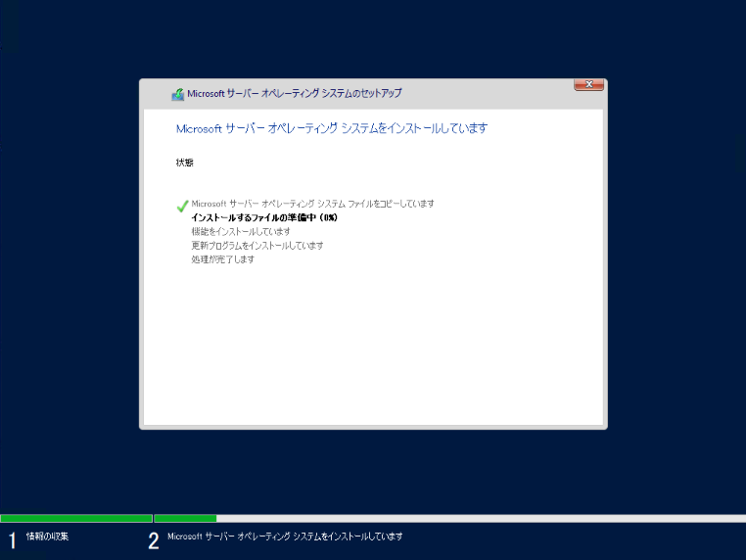The image size is (746, 560).
Task: Click the '情報の収集' step 1 label
Action: [48, 537]
